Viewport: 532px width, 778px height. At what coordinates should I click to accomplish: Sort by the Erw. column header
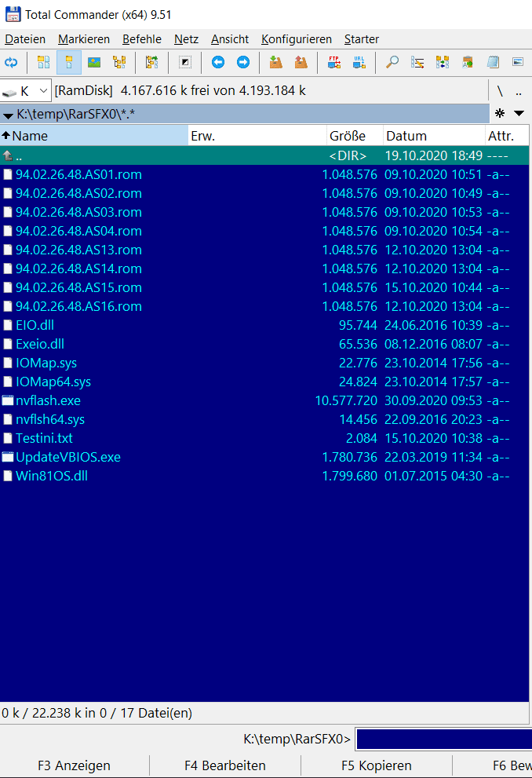point(257,136)
